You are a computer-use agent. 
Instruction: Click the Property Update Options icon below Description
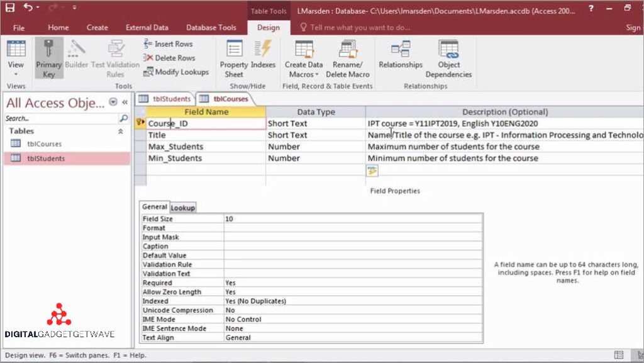tap(372, 170)
